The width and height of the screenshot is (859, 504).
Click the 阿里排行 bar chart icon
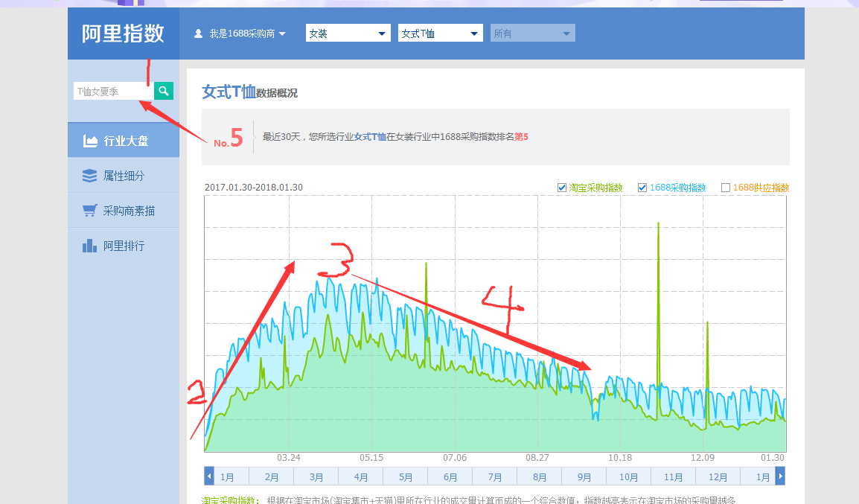[x=89, y=246]
